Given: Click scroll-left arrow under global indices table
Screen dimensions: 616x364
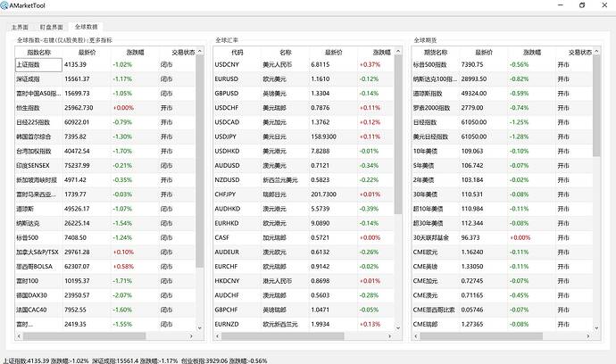Looking at the screenshot, I should [19, 336].
